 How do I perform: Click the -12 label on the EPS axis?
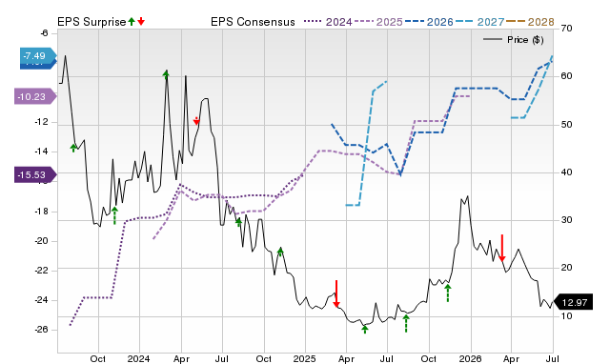[41, 122]
